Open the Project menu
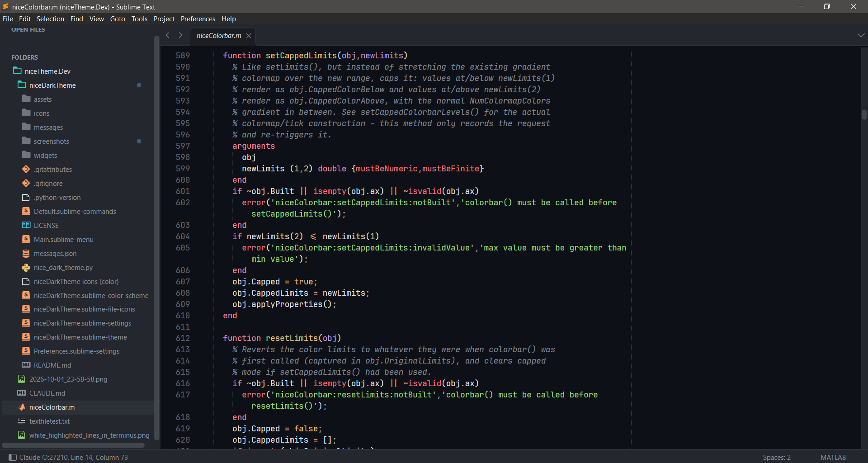Viewport: 868px width, 463px height. (164, 19)
